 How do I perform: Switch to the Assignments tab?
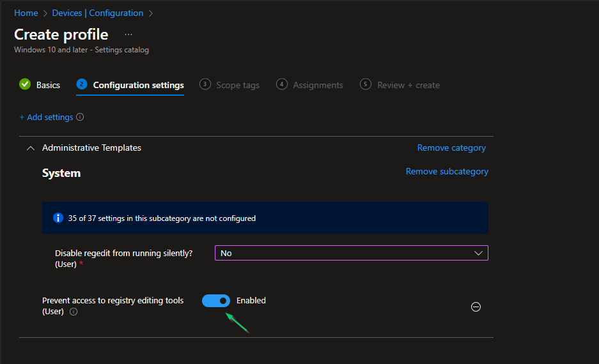coord(318,85)
